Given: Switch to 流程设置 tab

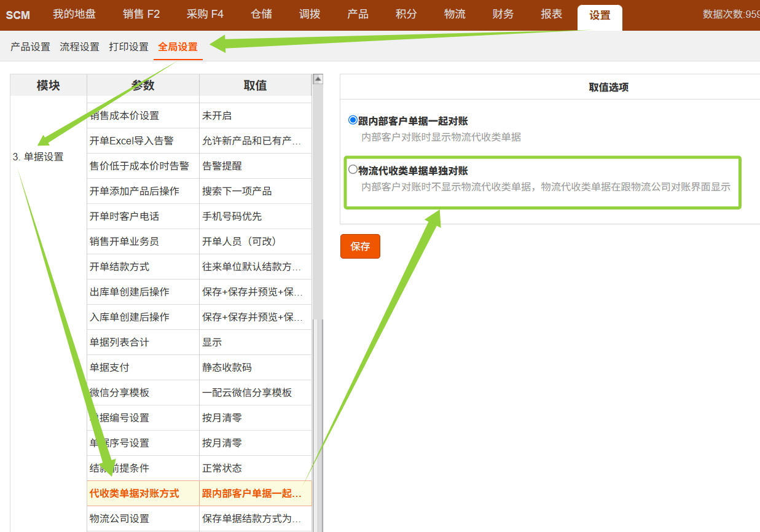Looking at the screenshot, I should [79, 47].
